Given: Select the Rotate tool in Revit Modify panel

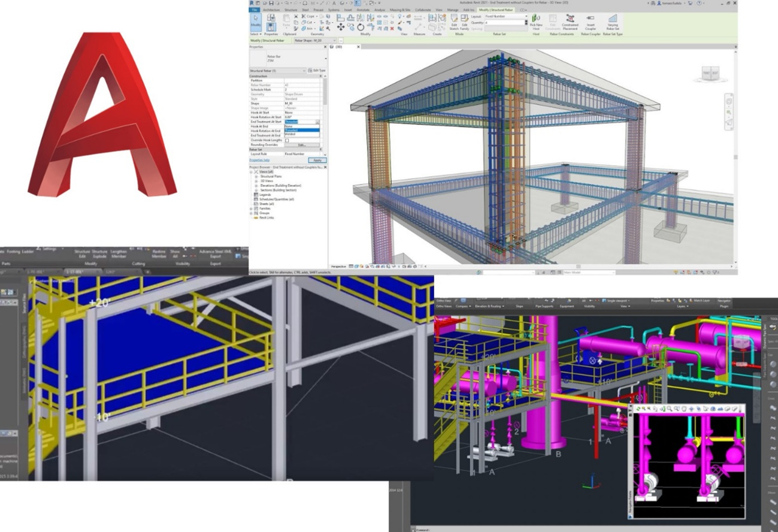Looking at the screenshot, I should point(361,27).
